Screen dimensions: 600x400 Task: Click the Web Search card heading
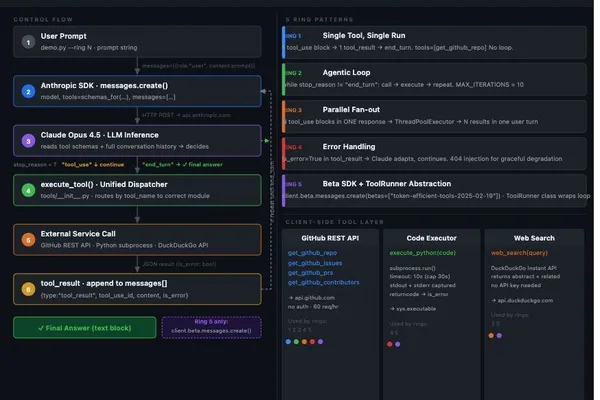pyautogui.click(x=534, y=238)
